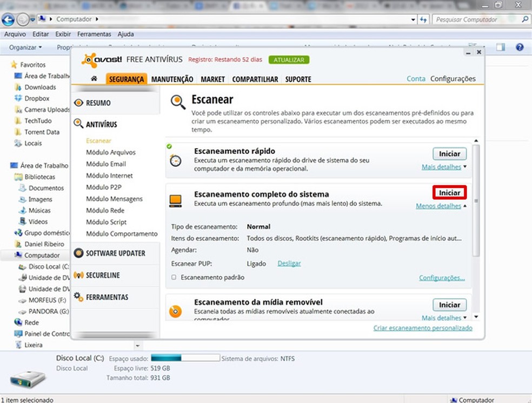532x403 pixels.
Task: Click the SecureLine antenna icon
Action: click(78, 275)
